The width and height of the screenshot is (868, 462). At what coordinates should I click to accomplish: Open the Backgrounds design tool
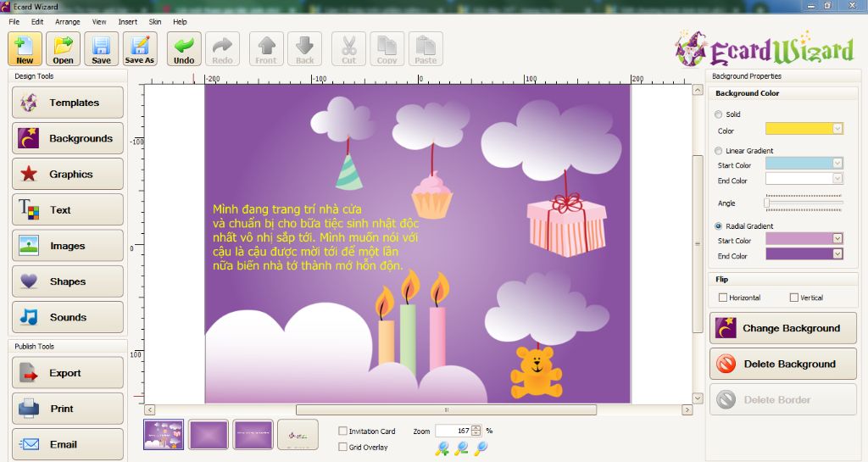[x=68, y=138]
